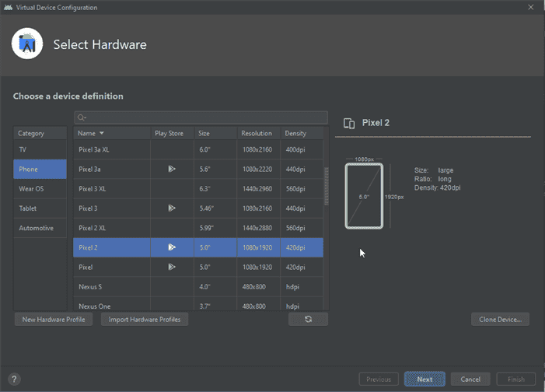Screen dimensions: 545x392
Task: Click Import Hardware Profiles button
Action: (x=145, y=320)
